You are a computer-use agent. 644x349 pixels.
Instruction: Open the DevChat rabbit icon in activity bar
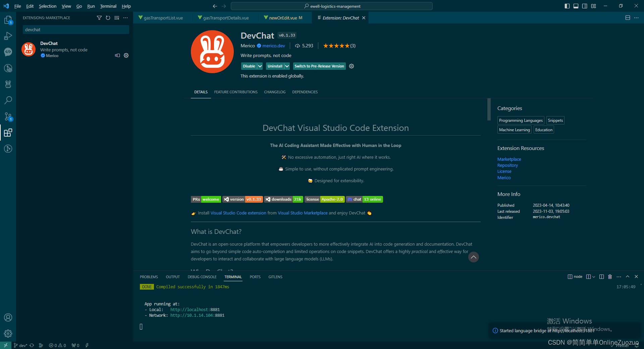click(8, 84)
